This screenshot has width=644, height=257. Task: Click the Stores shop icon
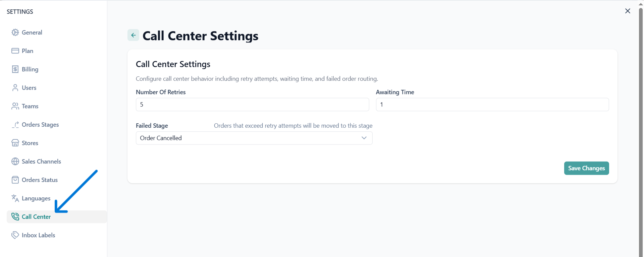pyautogui.click(x=15, y=143)
